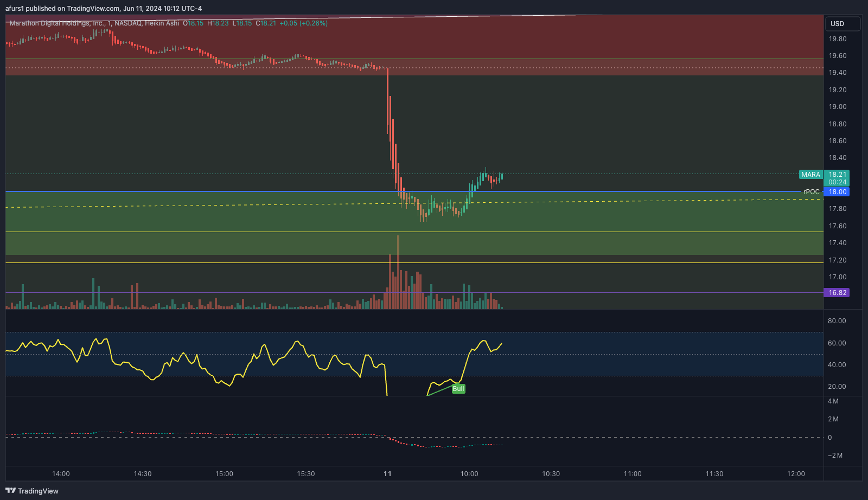This screenshot has width=868, height=500.
Task: Click the 11:00 time axis label
Action: pyautogui.click(x=633, y=474)
